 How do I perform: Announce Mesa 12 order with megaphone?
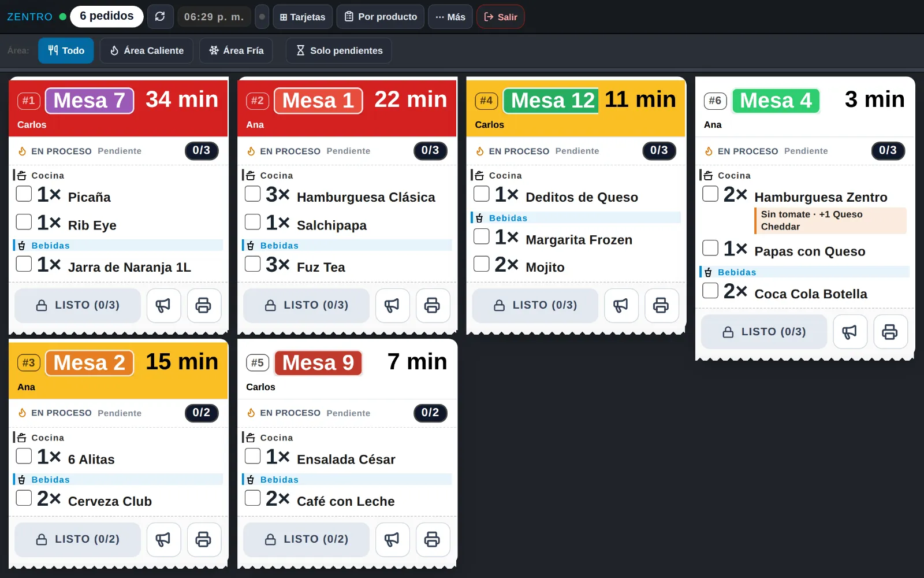pos(621,305)
